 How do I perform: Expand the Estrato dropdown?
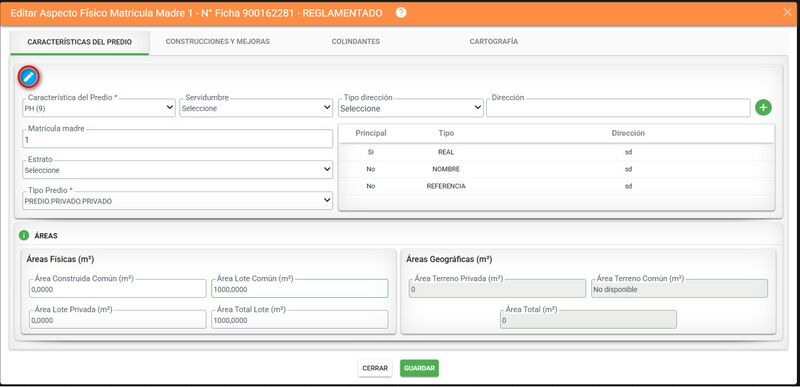pos(178,170)
